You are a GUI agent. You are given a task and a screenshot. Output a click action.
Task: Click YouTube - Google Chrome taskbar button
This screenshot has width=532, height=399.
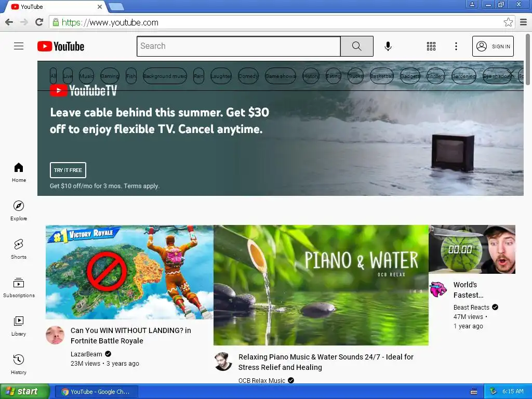(96, 392)
